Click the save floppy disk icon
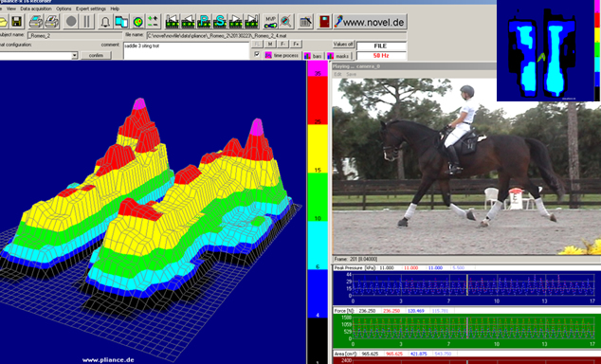This screenshot has height=364, width=601. [x=16, y=22]
